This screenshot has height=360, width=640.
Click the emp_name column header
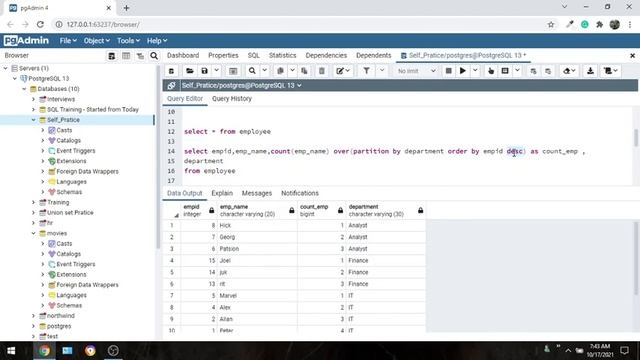point(257,210)
